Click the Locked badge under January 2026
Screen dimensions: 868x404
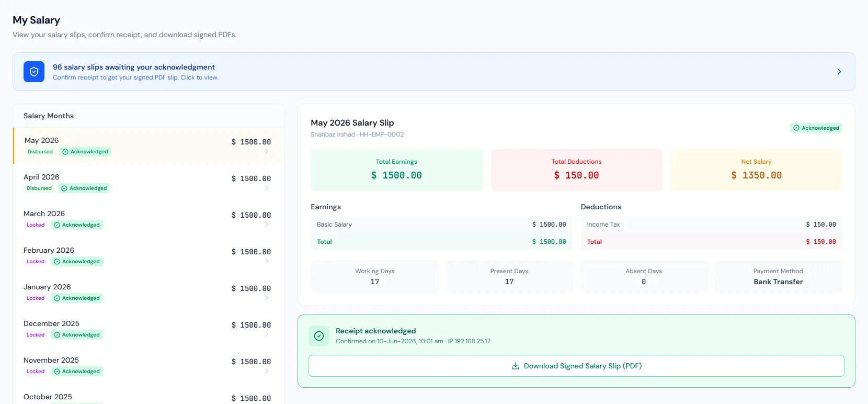36,298
